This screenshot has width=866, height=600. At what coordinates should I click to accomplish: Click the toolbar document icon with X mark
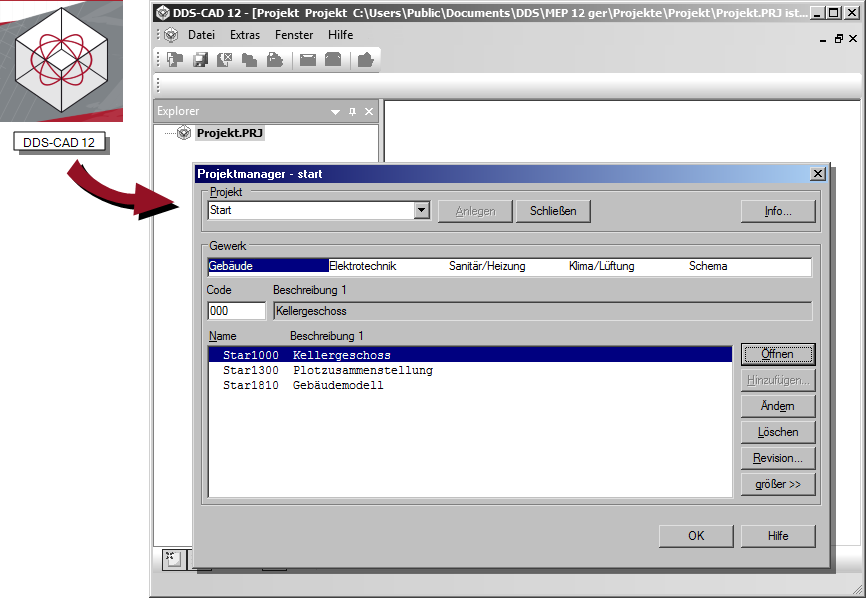225,60
